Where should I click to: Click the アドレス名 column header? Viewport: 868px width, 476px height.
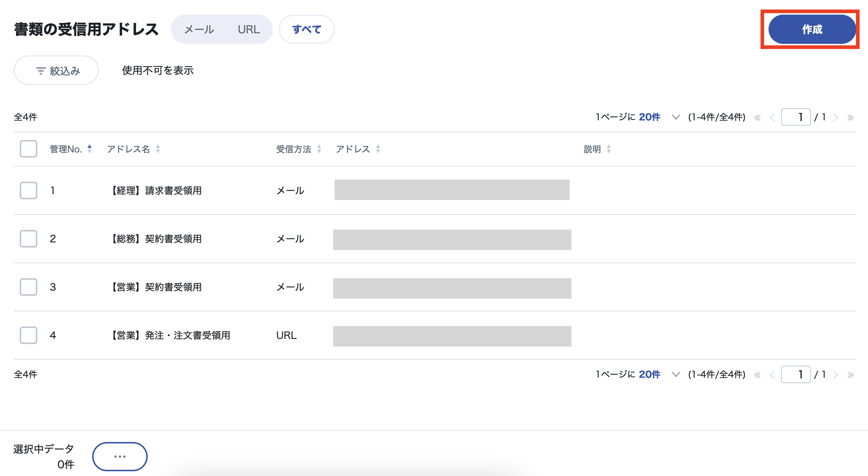pos(128,149)
